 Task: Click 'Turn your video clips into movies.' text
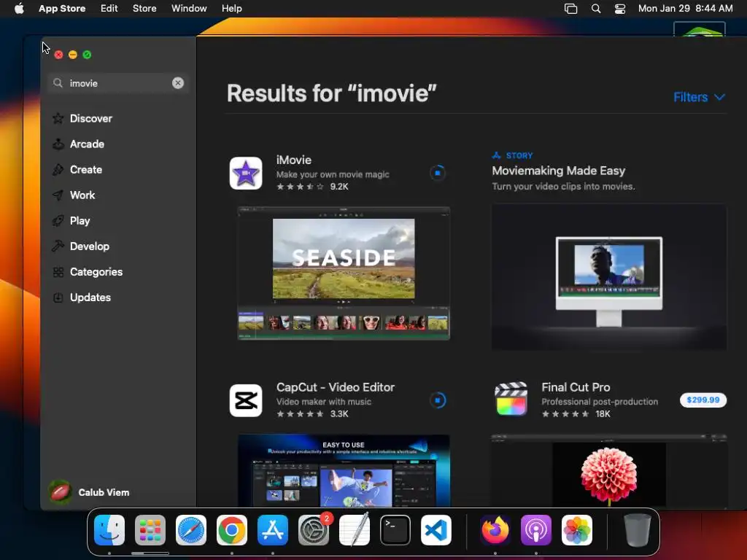click(563, 186)
